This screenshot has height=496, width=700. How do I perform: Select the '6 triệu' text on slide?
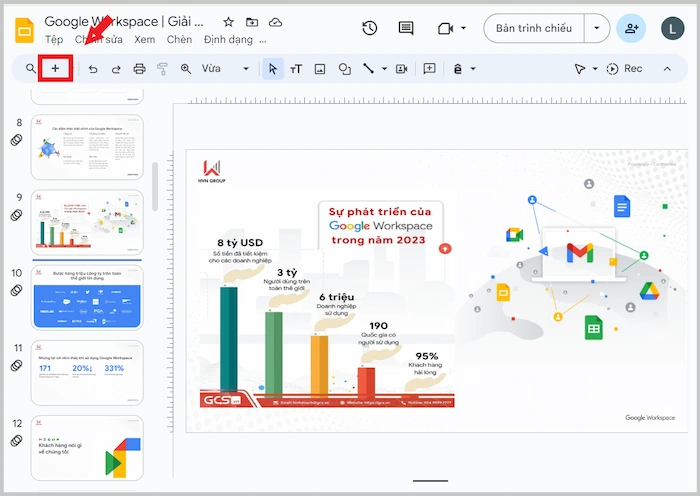pyautogui.click(x=337, y=297)
